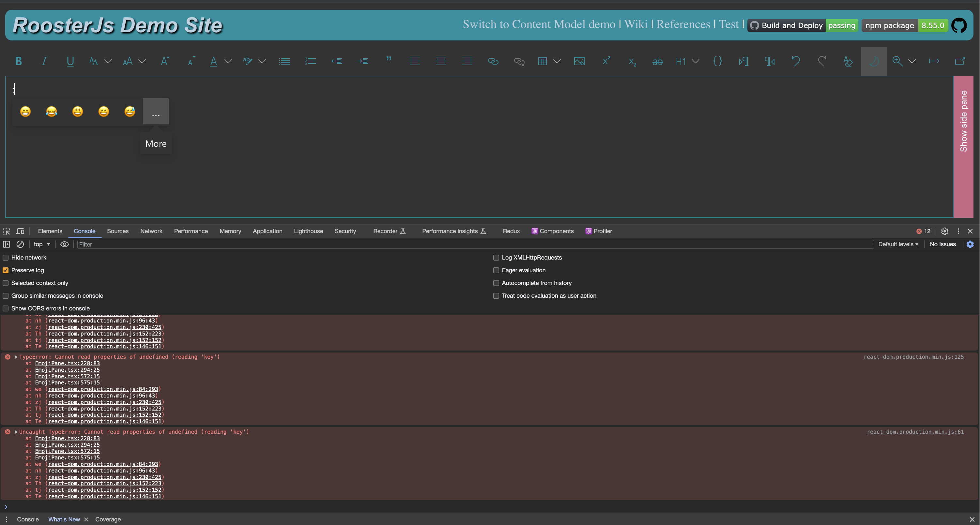Apply superscript formatting

click(x=606, y=61)
